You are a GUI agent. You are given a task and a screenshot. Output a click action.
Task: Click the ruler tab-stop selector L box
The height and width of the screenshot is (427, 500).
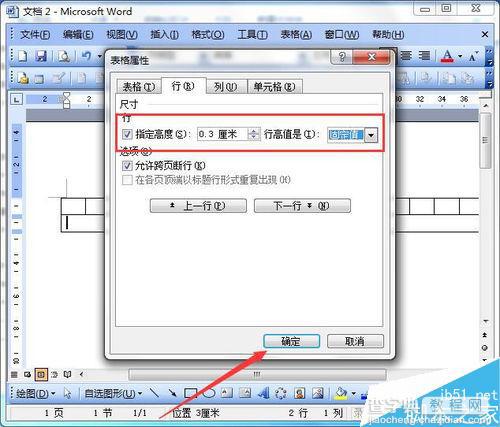click(x=16, y=99)
